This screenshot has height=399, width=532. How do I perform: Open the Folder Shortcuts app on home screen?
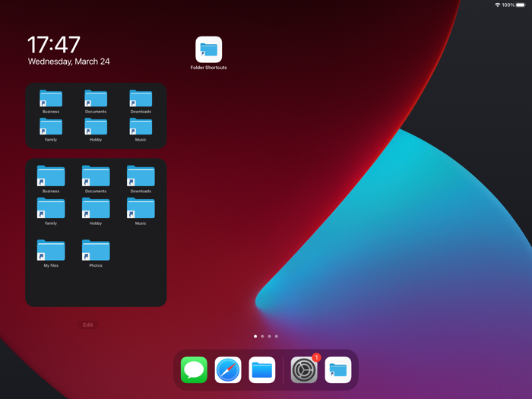pyautogui.click(x=209, y=49)
